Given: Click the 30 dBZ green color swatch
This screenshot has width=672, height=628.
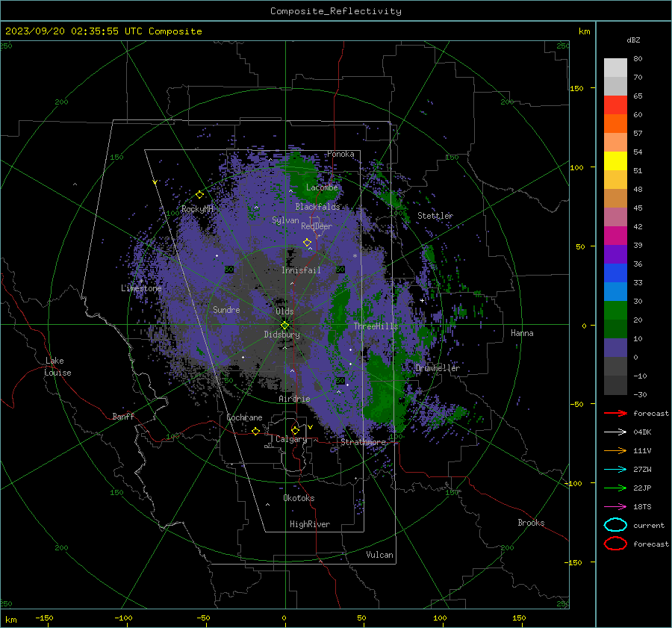Looking at the screenshot, I should (x=615, y=311).
